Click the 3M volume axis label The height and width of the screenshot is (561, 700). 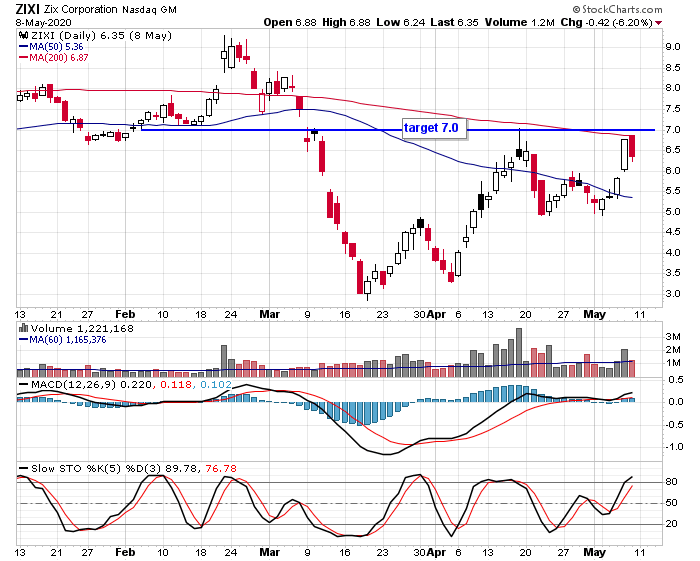(673, 337)
